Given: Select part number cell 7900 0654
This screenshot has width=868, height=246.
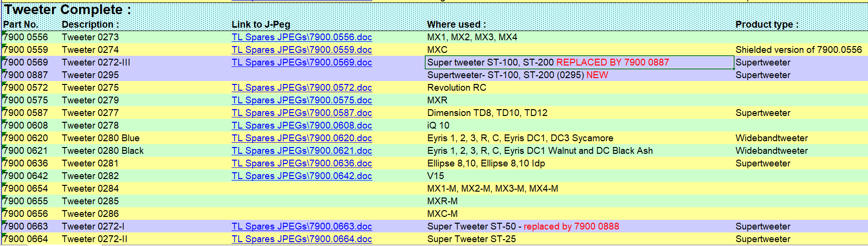Looking at the screenshot, I should 26,189.
